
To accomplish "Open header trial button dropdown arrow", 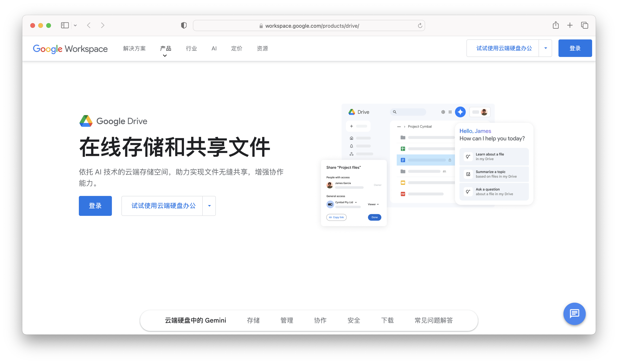I will 545,48.
